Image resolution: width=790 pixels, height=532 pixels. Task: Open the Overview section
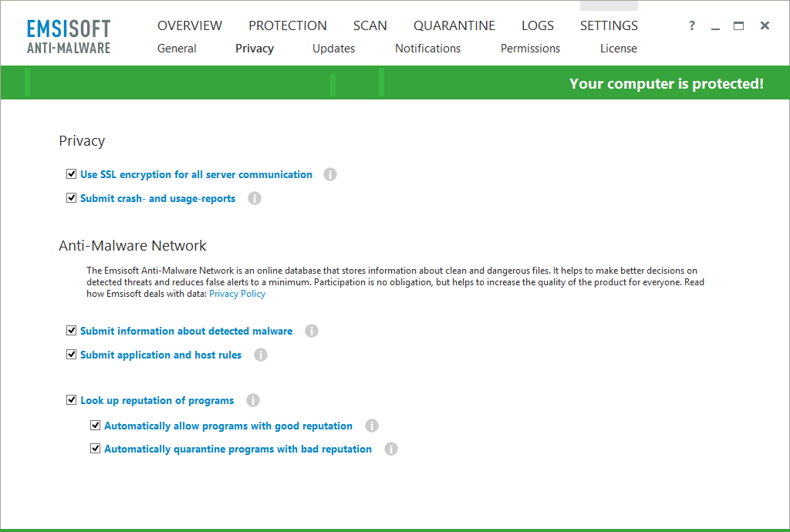coord(190,25)
